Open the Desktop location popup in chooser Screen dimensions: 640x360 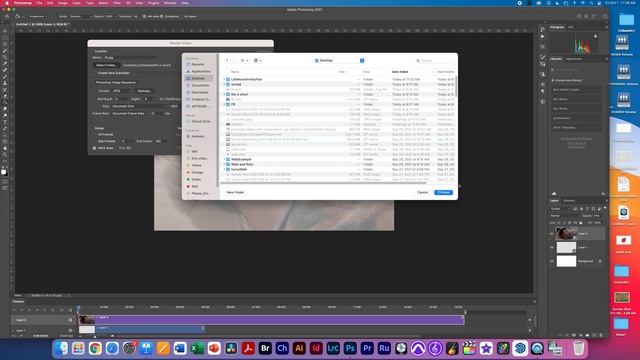pyautogui.click(x=339, y=60)
